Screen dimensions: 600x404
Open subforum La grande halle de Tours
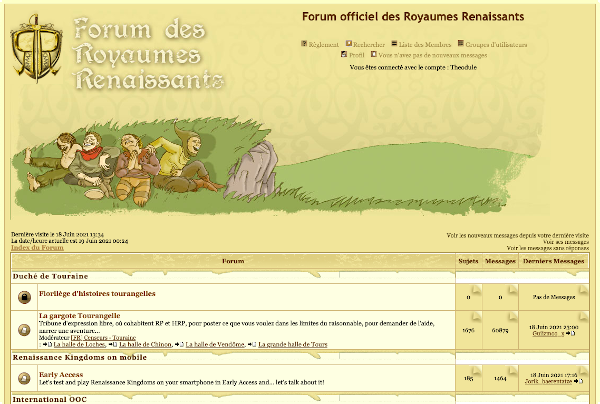293,344
